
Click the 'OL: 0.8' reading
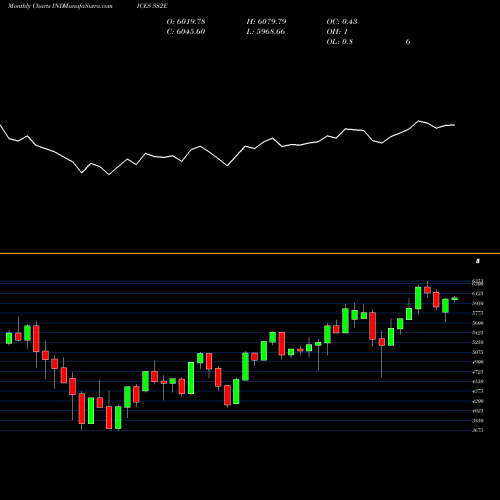[340, 42]
